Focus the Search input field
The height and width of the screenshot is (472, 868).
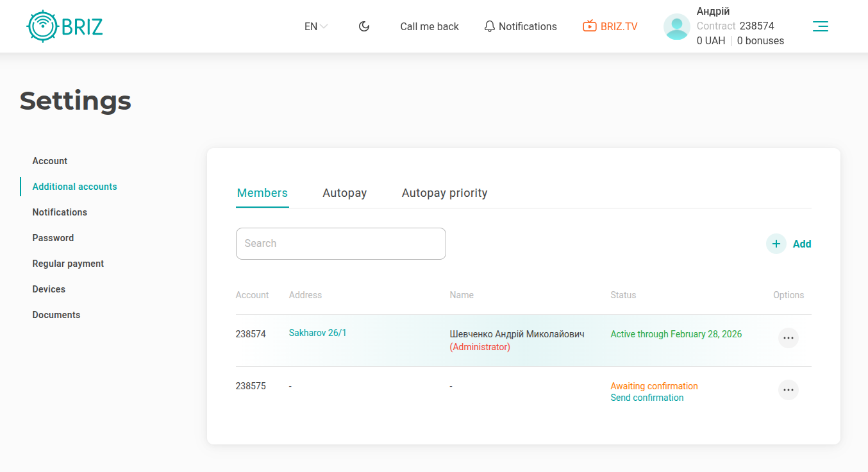(x=340, y=244)
